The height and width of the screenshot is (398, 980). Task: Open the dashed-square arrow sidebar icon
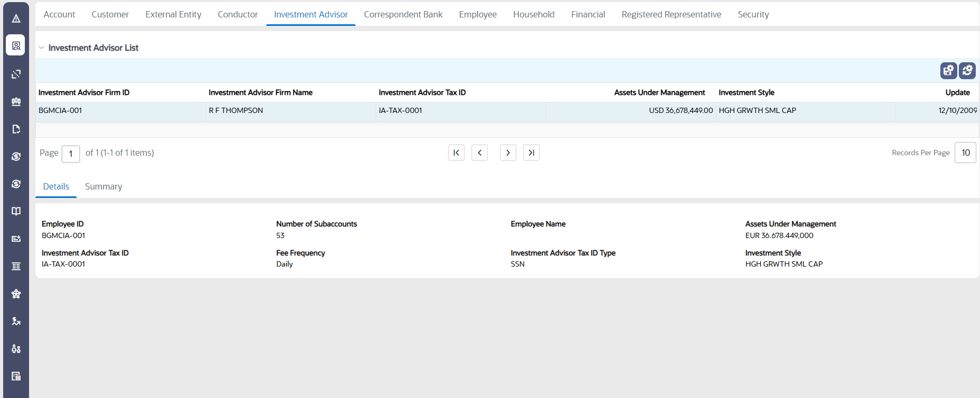point(16,74)
